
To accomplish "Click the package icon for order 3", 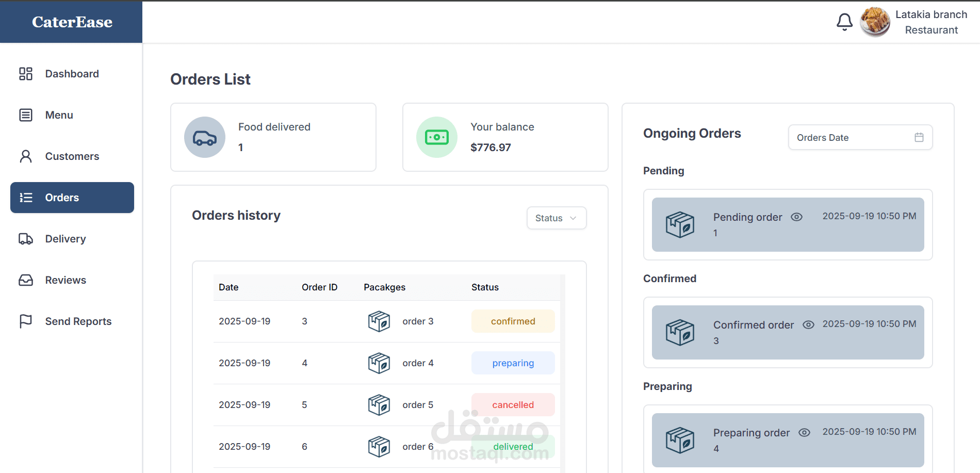I will tap(379, 321).
